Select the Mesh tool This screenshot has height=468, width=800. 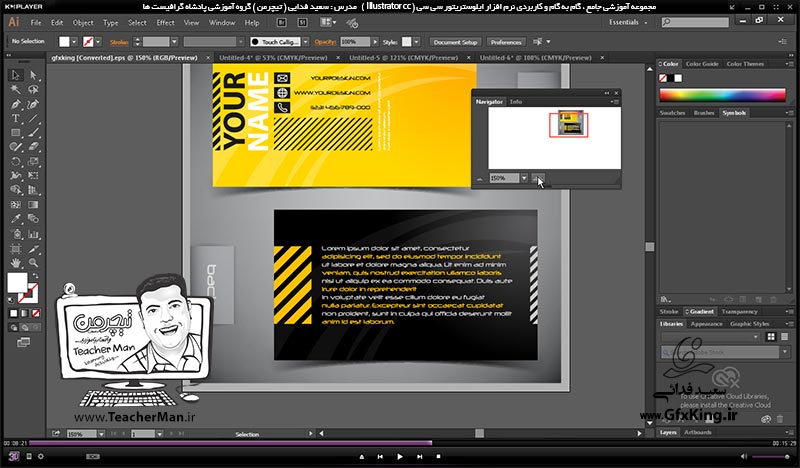click(16, 205)
